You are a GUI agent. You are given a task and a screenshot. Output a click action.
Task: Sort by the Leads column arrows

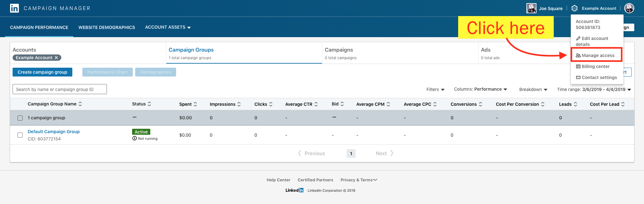coord(575,104)
